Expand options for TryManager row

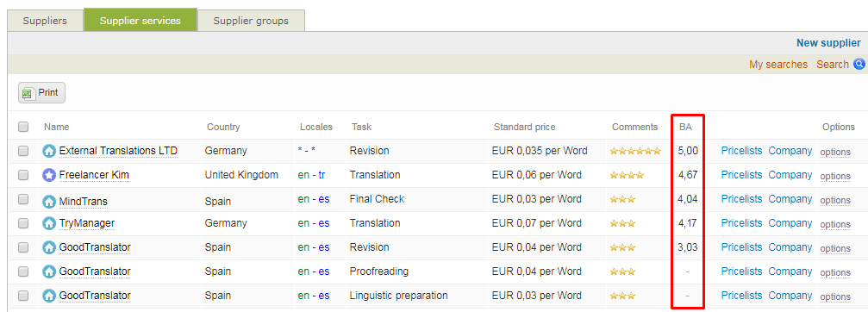coord(835,225)
